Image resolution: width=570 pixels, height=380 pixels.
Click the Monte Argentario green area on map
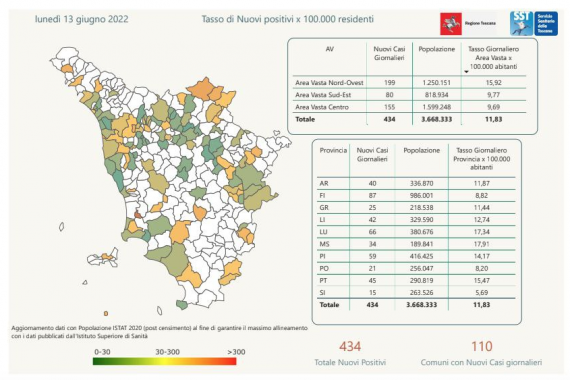click(182, 305)
